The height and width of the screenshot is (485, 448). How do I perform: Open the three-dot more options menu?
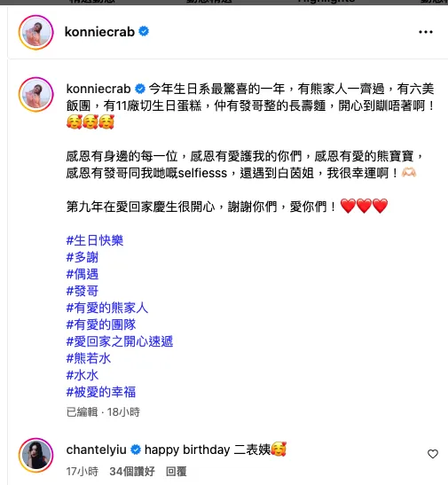coord(426,32)
